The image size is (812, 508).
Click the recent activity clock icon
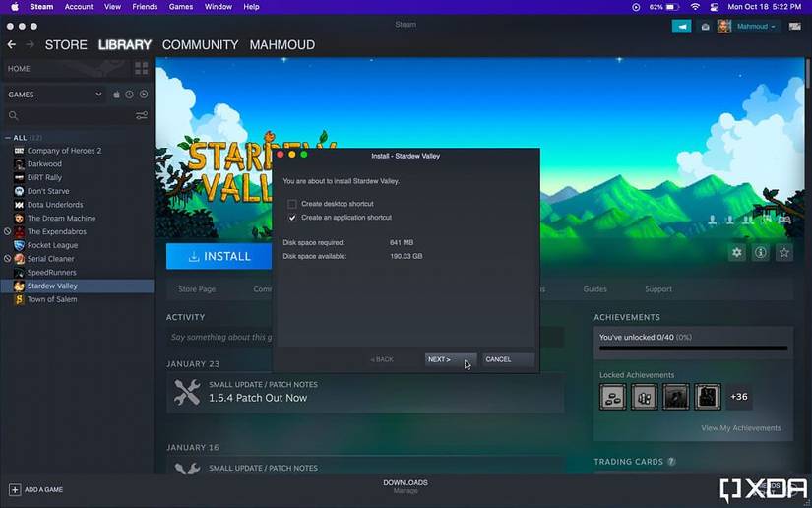[130, 95]
